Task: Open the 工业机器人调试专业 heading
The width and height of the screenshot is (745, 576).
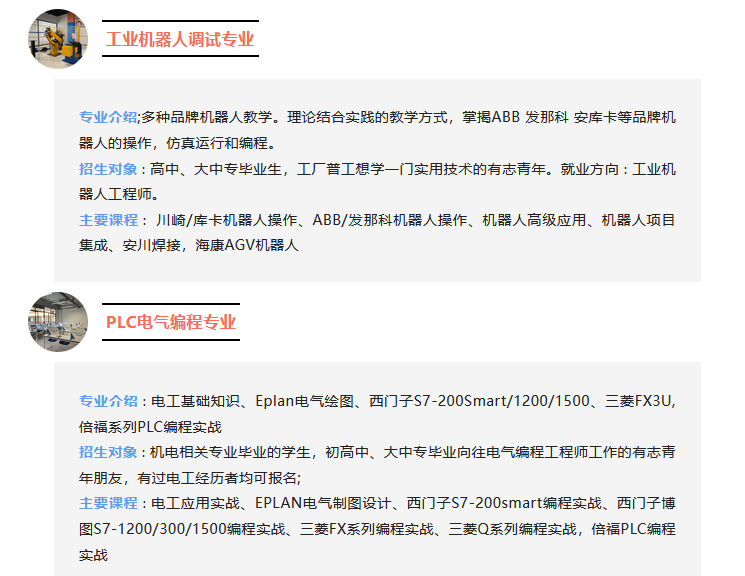Action: point(180,39)
